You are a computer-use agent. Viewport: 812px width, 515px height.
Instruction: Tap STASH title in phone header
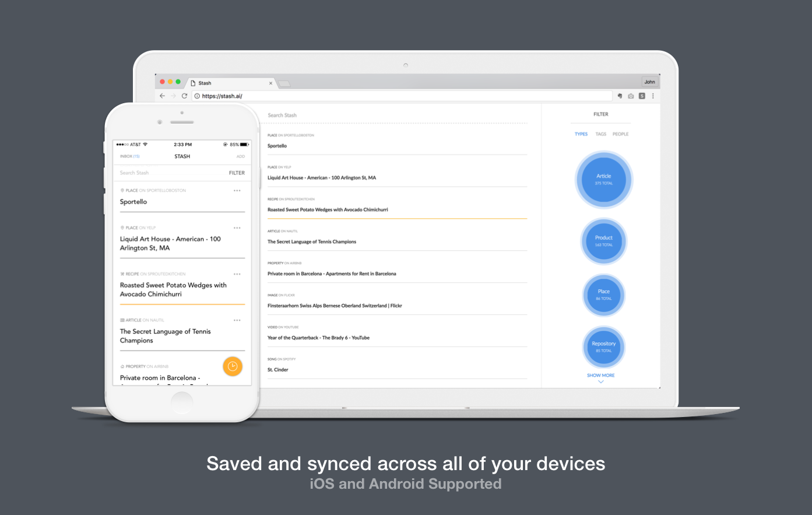(182, 156)
